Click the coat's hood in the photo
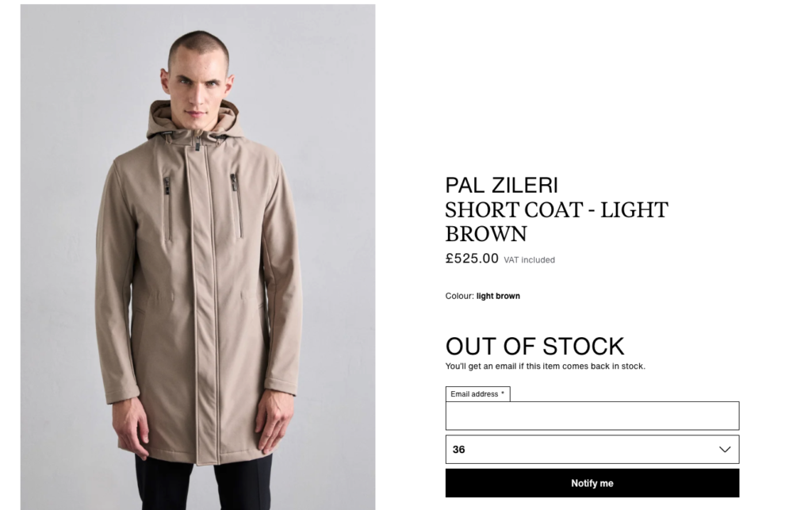This screenshot has width=812, height=510. pos(193,120)
